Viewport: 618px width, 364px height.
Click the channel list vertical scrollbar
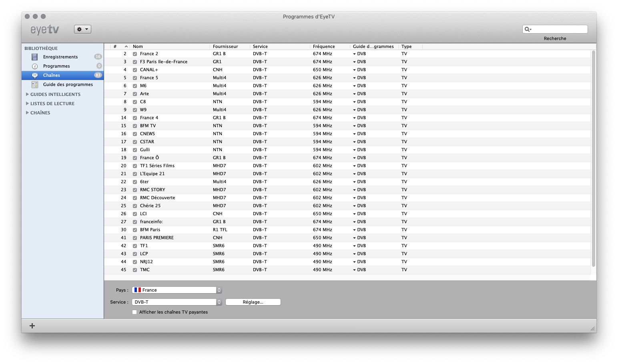click(x=594, y=158)
